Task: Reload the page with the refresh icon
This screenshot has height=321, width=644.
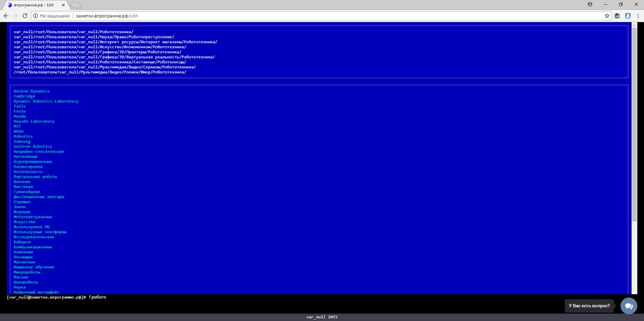Action: tap(25, 16)
